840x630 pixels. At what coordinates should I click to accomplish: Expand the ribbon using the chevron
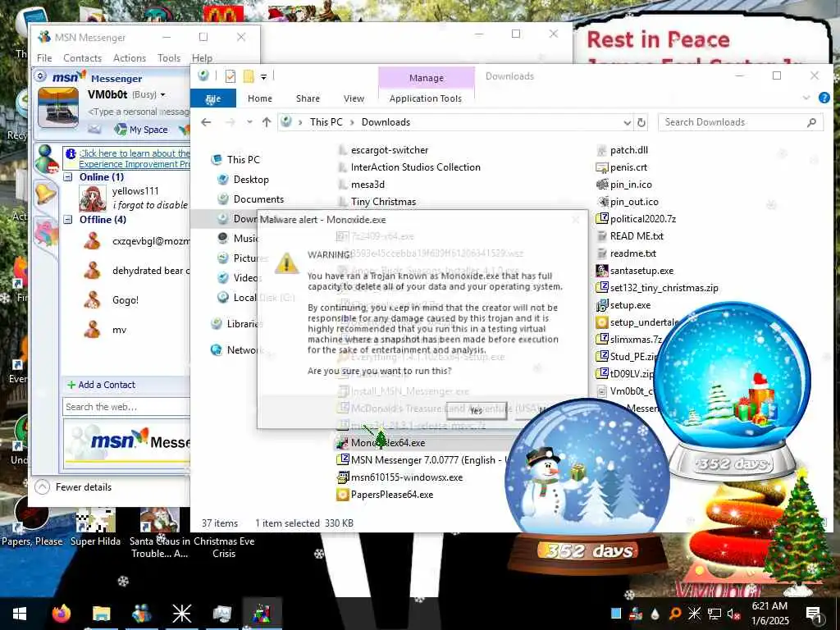click(x=806, y=98)
